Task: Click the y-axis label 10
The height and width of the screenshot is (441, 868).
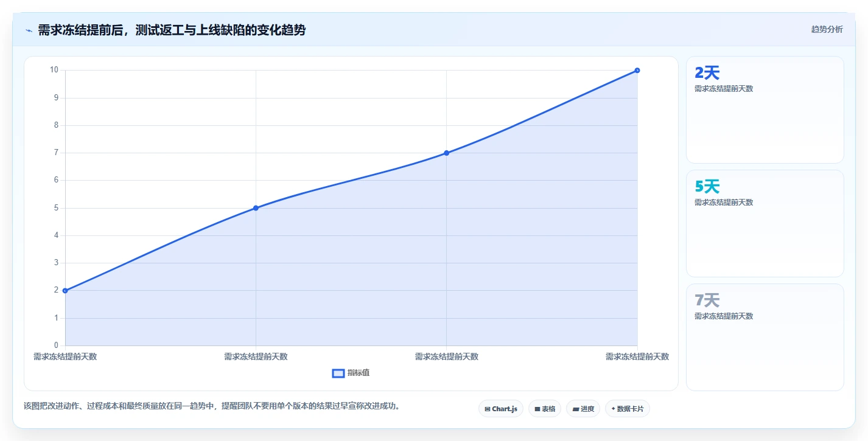Action: (54, 70)
